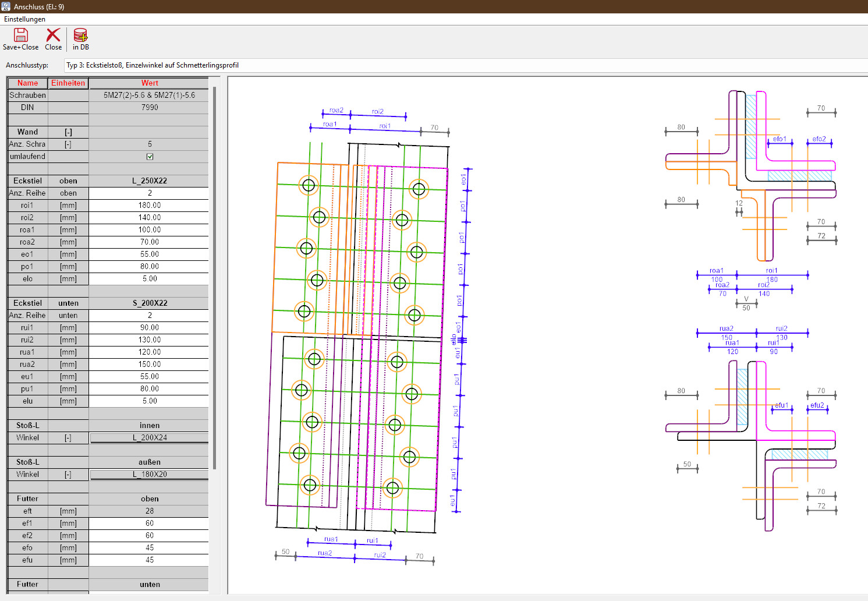Open the outer Winkel L_180X20 selector
The image size is (868, 601).
tap(149, 475)
